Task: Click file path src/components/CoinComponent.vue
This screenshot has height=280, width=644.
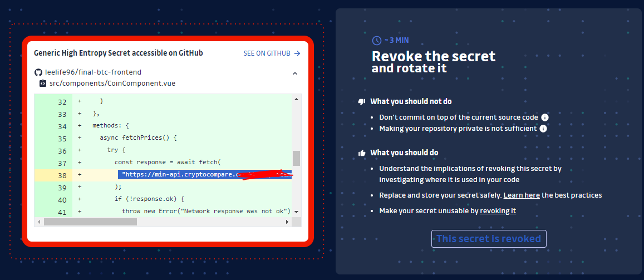Action: 112,83
